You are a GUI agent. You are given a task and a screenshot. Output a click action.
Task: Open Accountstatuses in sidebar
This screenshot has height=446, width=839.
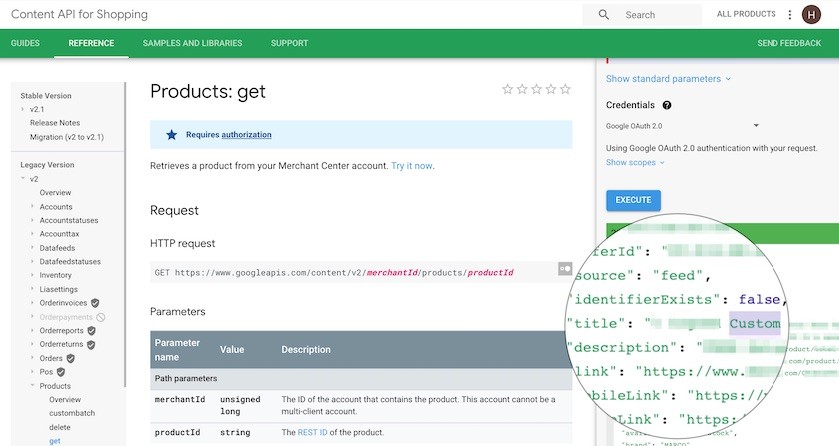click(x=69, y=220)
